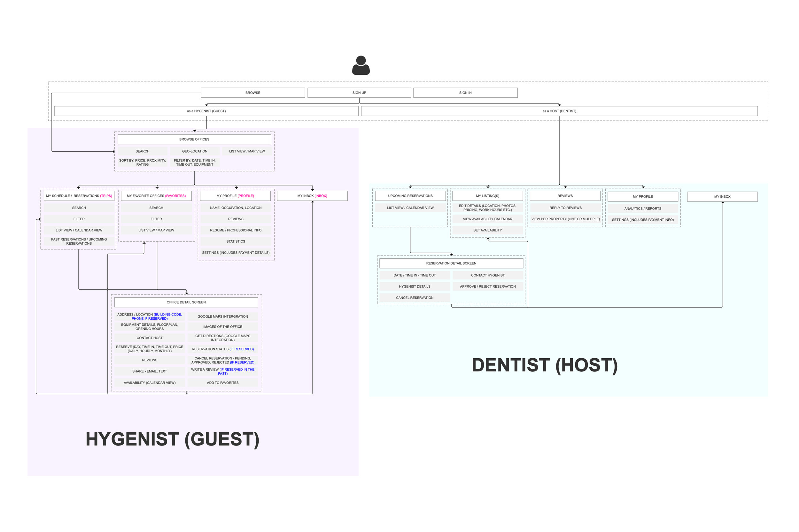Select CANCEL RESERVATION in Reservation Detail Screen

[415, 298]
